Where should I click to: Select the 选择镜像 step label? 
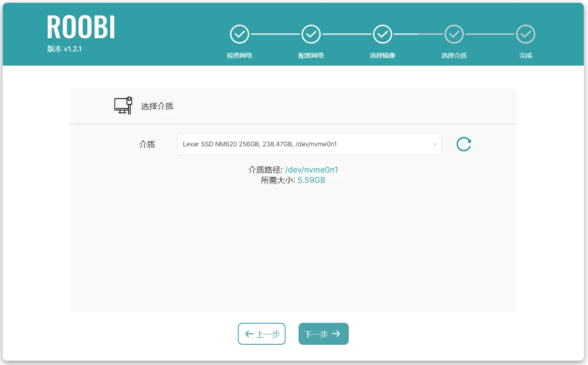point(383,56)
